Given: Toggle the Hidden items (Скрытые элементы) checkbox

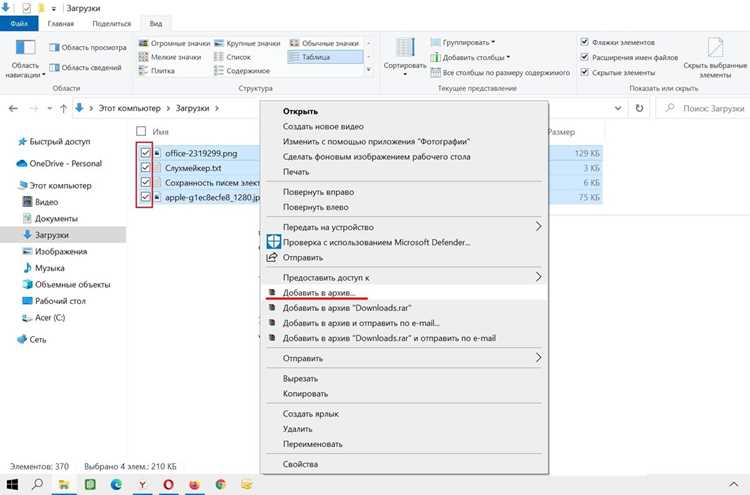Looking at the screenshot, I should click(584, 72).
